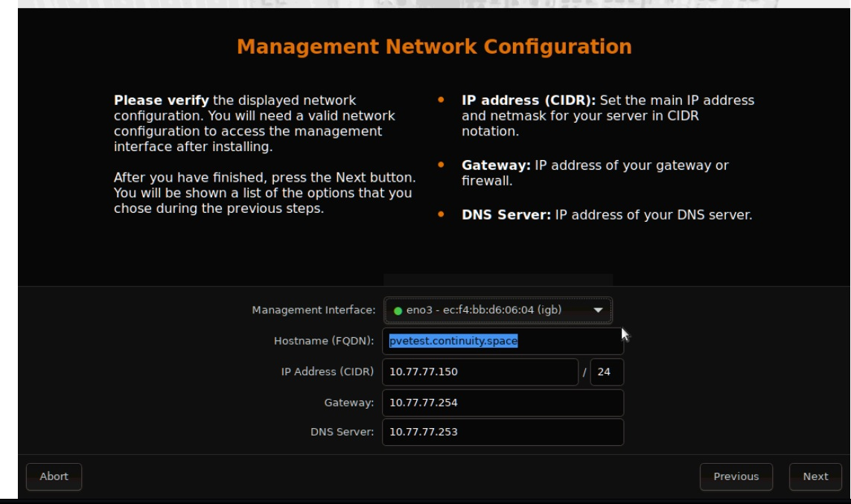Screen dimensions: 851x504
Task: Click the arrow on the eno3 interface selector
Action: (598, 310)
